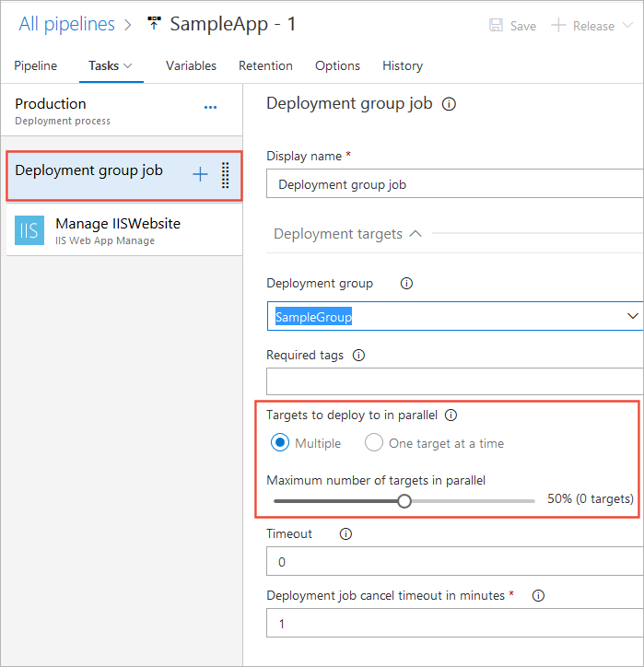Viewport: 644px width, 667px height.
Task: Open the Production ellipsis menu
Action: pos(210,107)
